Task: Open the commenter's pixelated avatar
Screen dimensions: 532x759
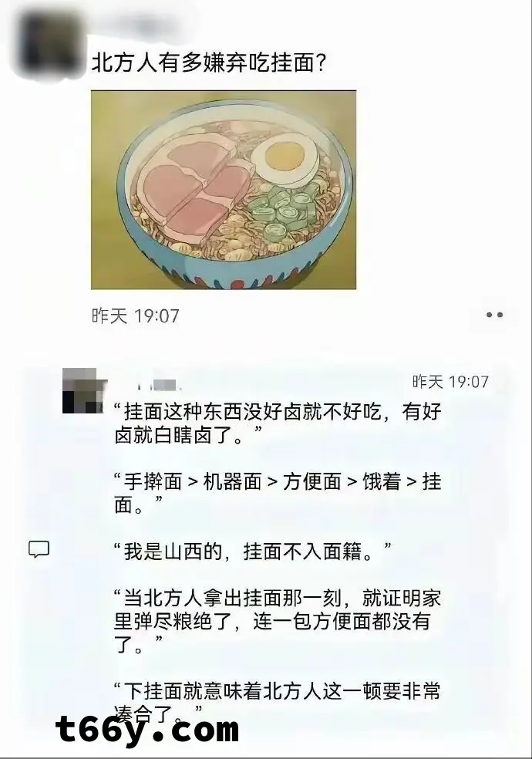Action: pyautogui.click(x=82, y=390)
